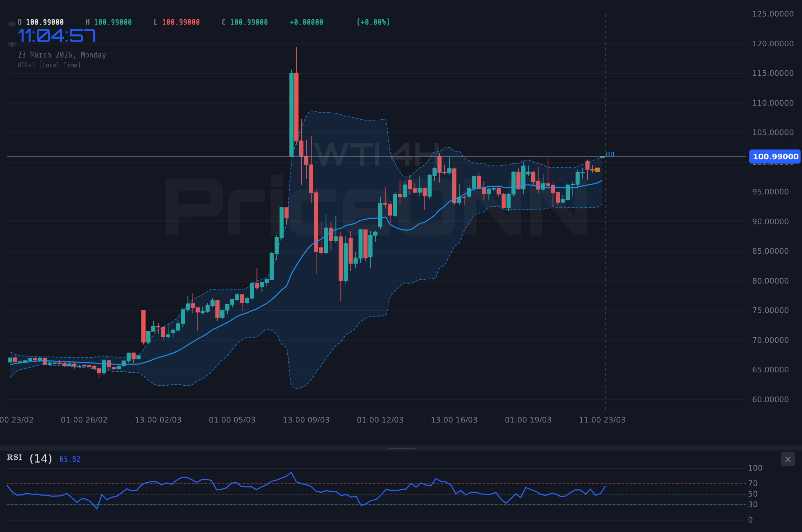Toggle eye icon beside the blue clock
Screen dimensions: 802x532
point(12,44)
